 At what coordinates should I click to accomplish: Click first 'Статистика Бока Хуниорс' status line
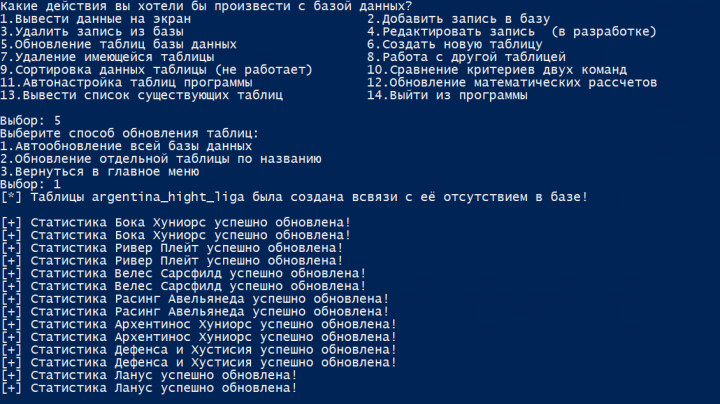tap(175, 223)
